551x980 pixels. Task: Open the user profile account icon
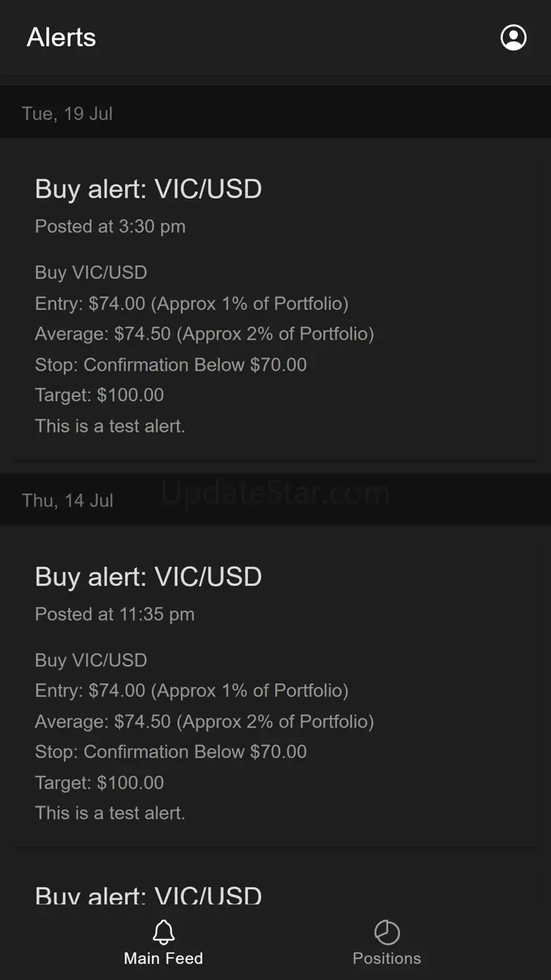514,37
